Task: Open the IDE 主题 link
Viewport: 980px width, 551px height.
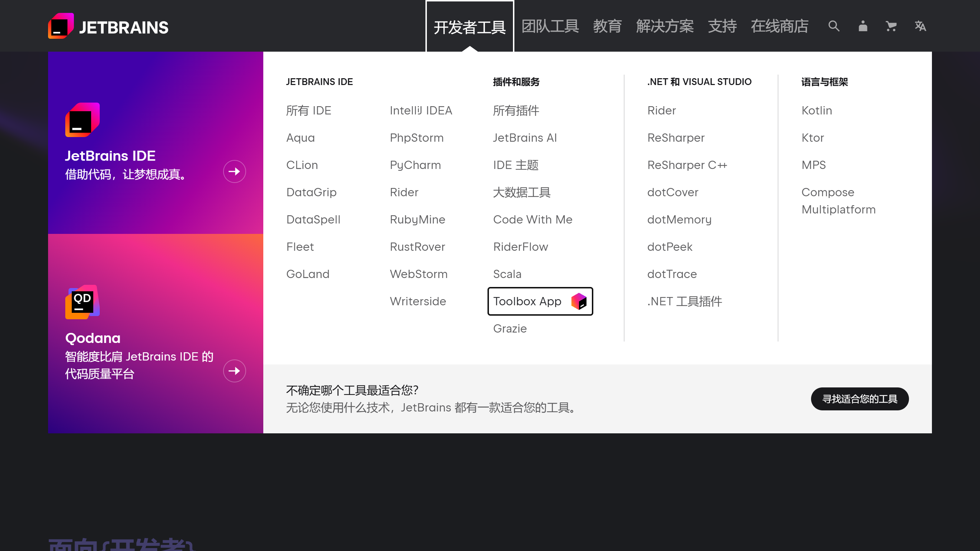Action: [515, 165]
